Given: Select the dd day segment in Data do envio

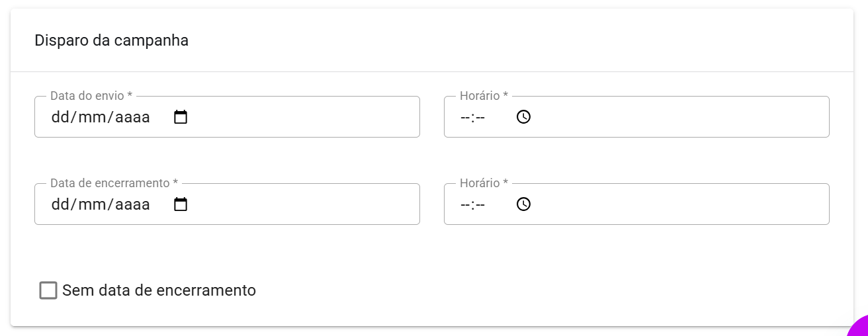Looking at the screenshot, I should coord(60,118).
